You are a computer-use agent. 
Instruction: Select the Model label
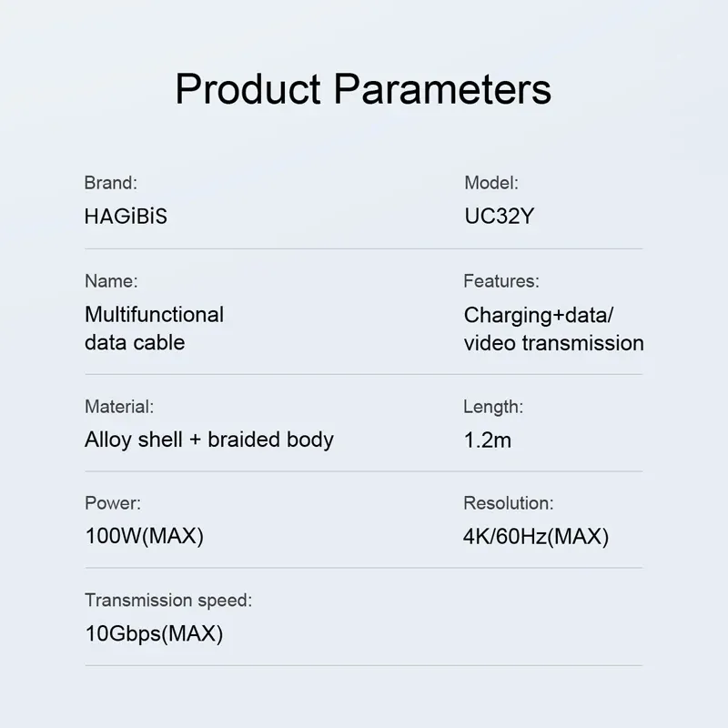[491, 183]
